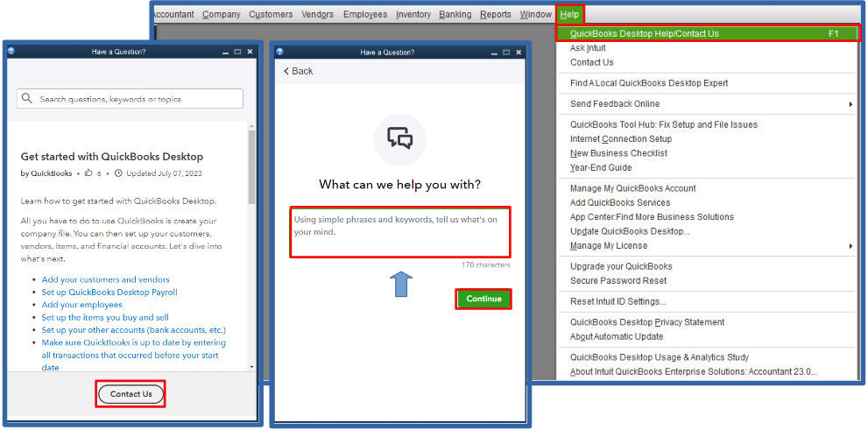Click the green Continue button

point(483,299)
